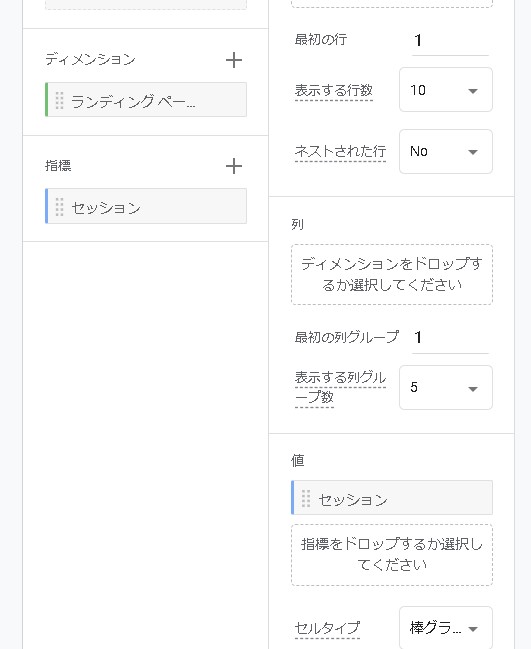The width and height of the screenshot is (531, 649).
Task: Grab drag handle of セッション metric chip
Action: 59,207
